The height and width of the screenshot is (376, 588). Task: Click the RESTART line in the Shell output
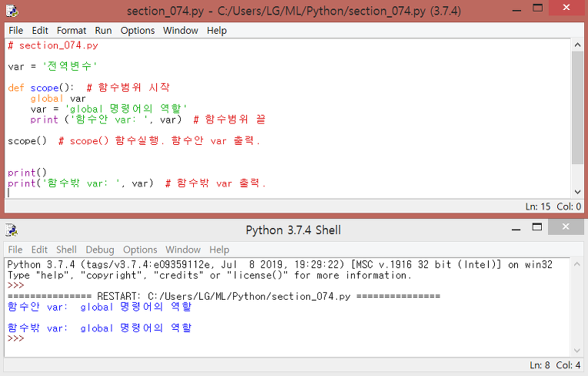223,297
